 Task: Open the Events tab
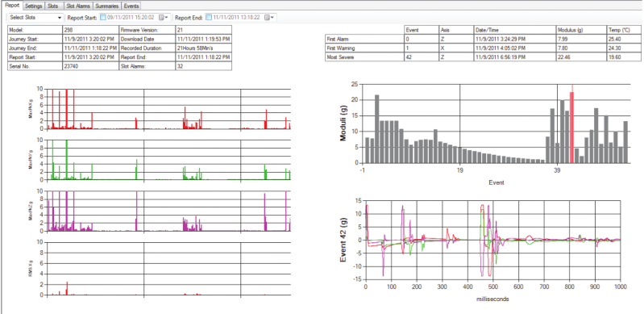click(131, 6)
